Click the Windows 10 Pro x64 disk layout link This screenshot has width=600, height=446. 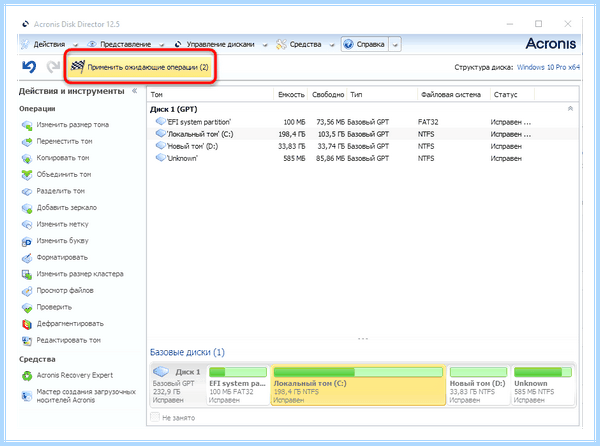(x=548, y=67)
